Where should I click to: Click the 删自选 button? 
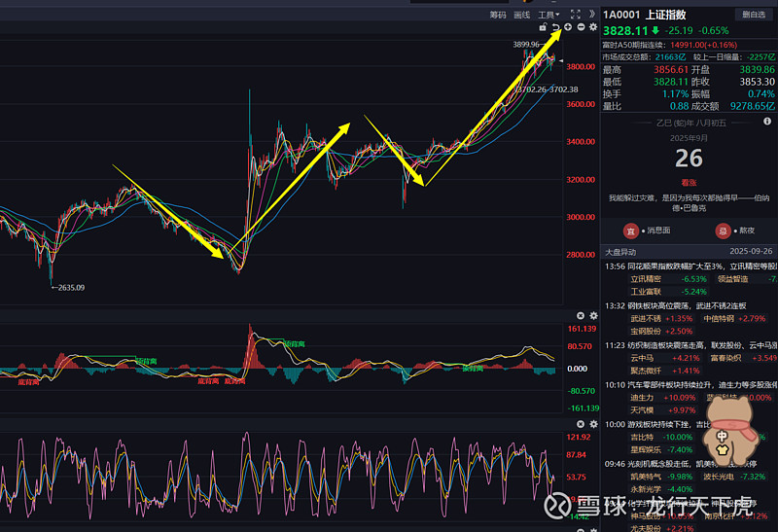tap(753, 15)
